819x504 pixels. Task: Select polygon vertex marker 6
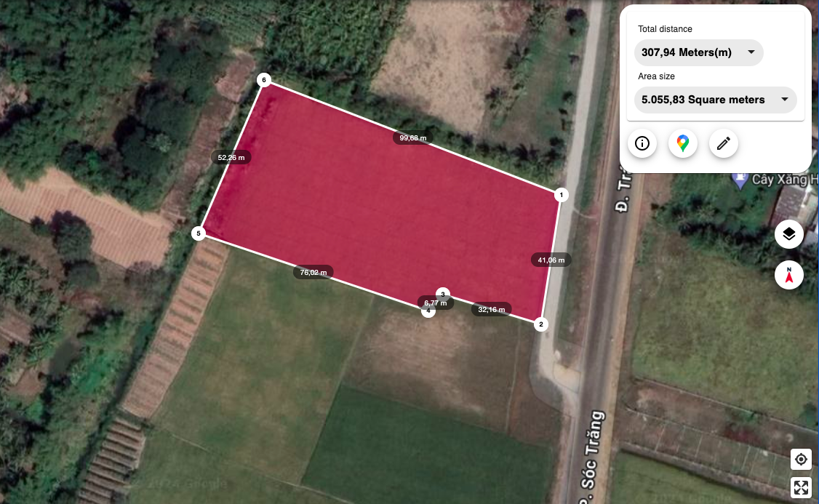pos(264,80)
